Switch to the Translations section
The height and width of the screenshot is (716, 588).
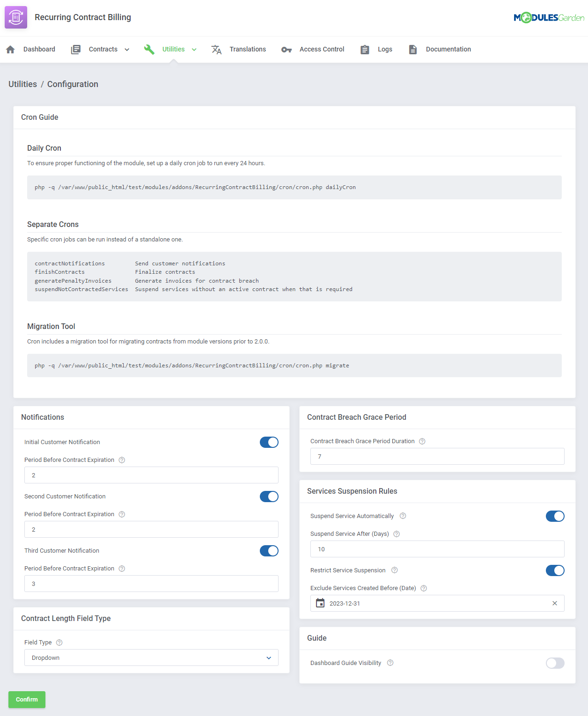[x=248, y=49]
